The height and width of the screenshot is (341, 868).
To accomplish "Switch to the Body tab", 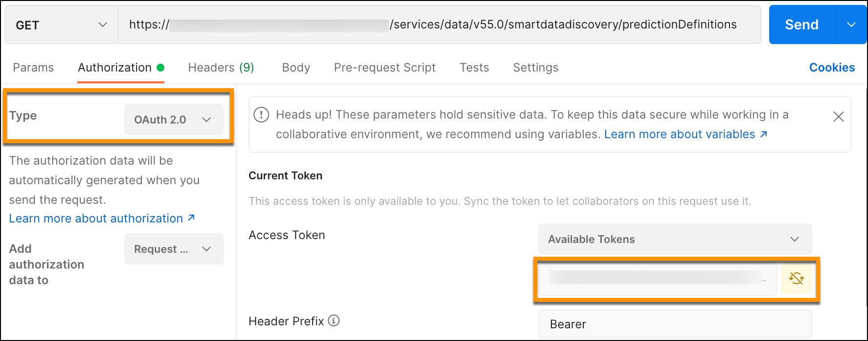I will (296, 67).
